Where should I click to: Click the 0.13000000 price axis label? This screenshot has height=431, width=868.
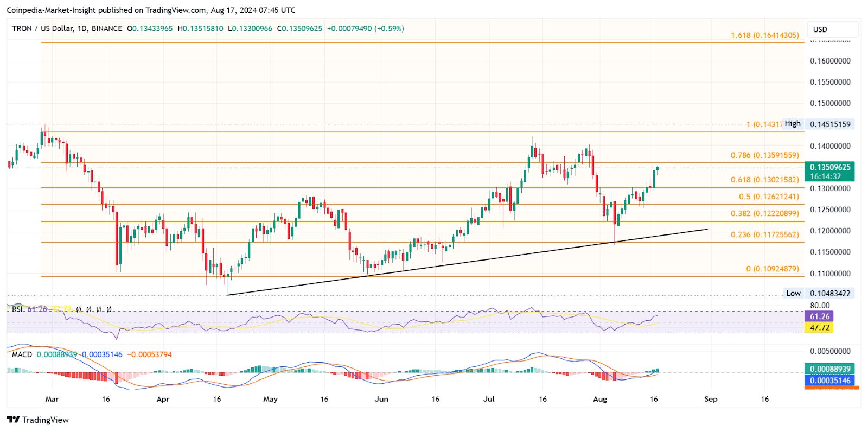(830, 188)
